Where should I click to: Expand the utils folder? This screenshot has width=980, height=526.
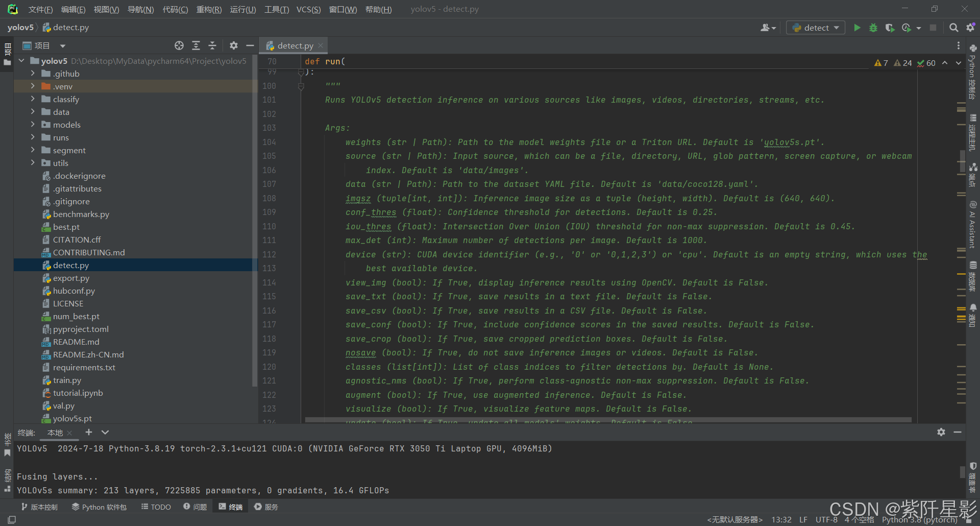click(x=33, y=163)
